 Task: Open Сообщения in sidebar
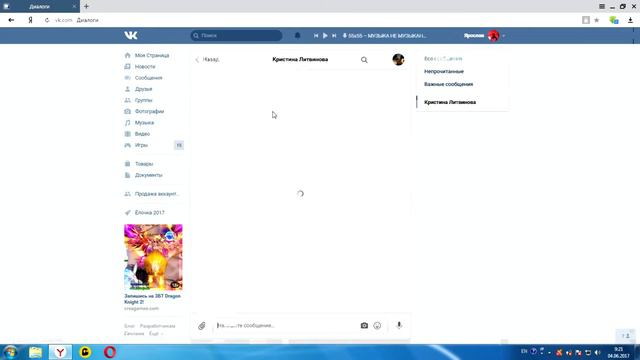coord(149,78)
